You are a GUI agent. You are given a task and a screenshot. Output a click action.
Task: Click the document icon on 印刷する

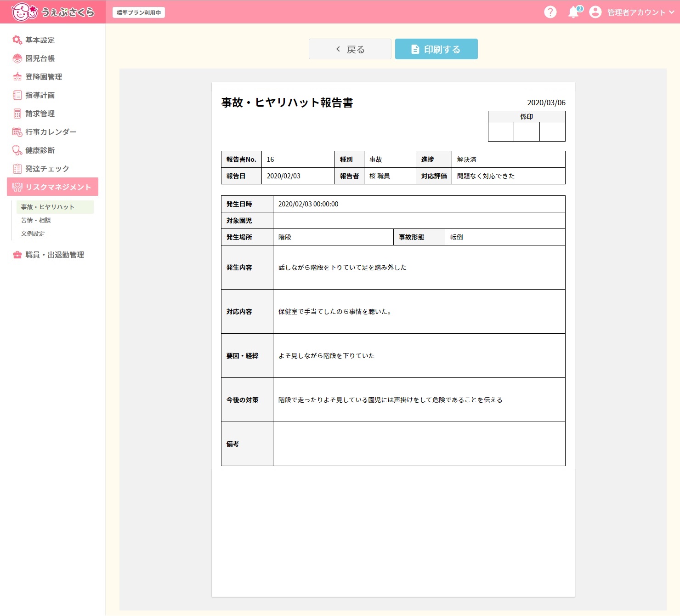click(415, 49)
